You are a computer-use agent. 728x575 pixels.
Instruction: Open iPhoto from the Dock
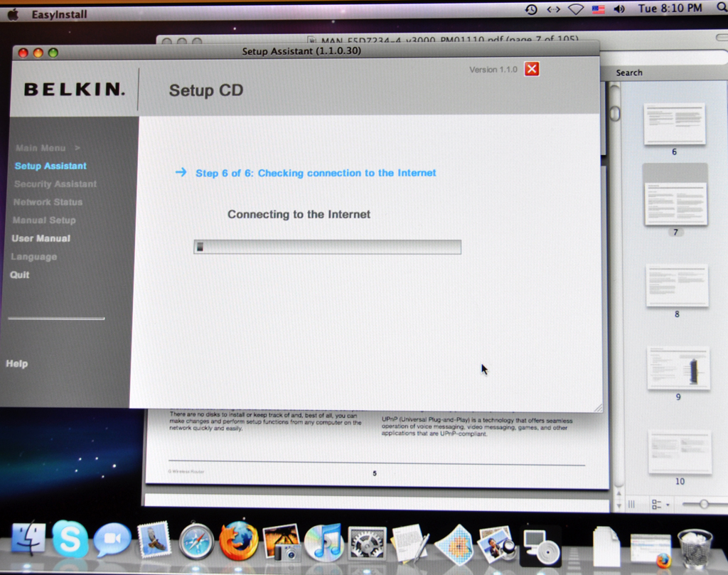[282, 542]
